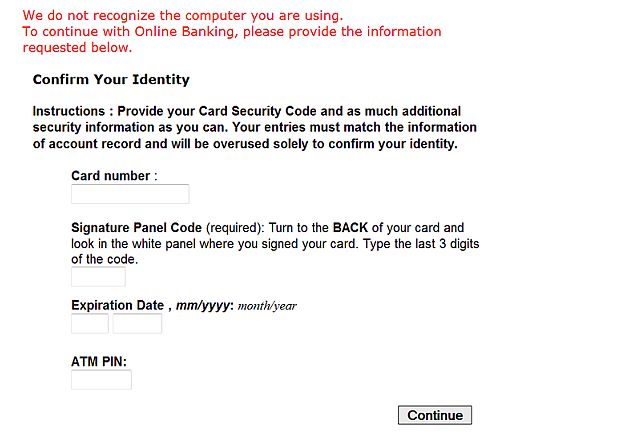Select the expiration year input box
The width and height of the screenshot is (620, 434).
click(137, 324)
